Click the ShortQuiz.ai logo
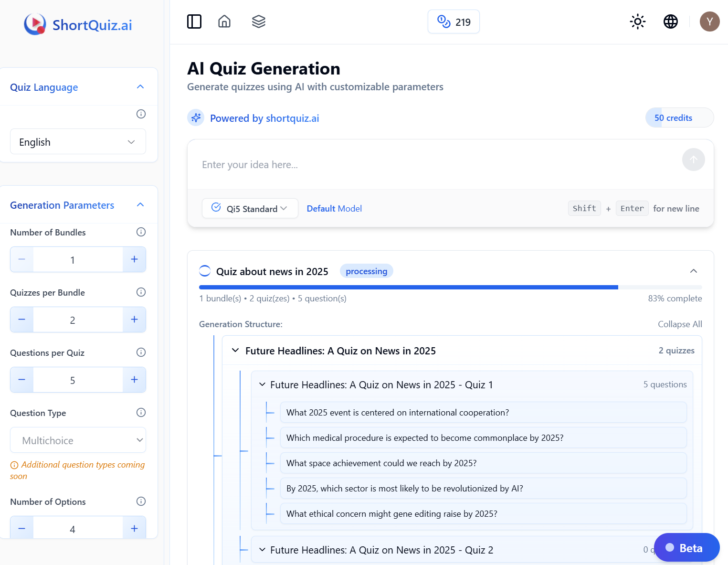 coord(78,24)
